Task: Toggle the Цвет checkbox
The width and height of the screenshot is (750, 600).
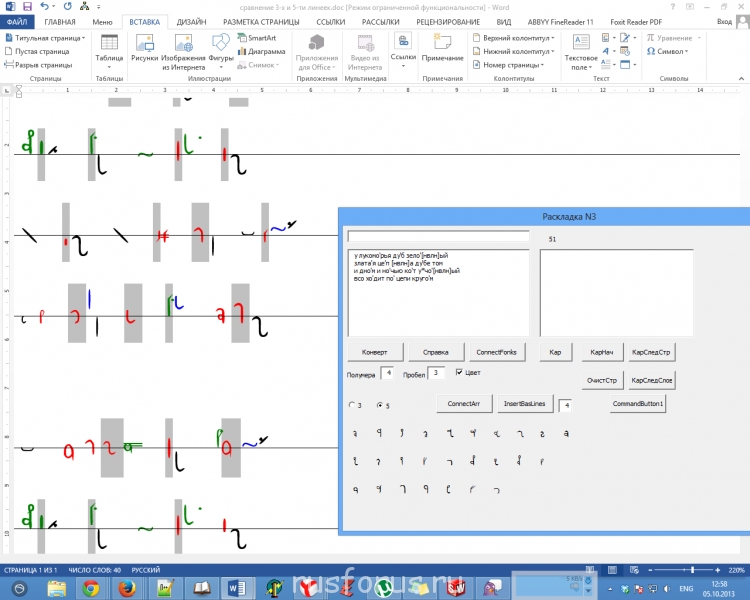Action: pyautogui.click(x=459, y=372)
